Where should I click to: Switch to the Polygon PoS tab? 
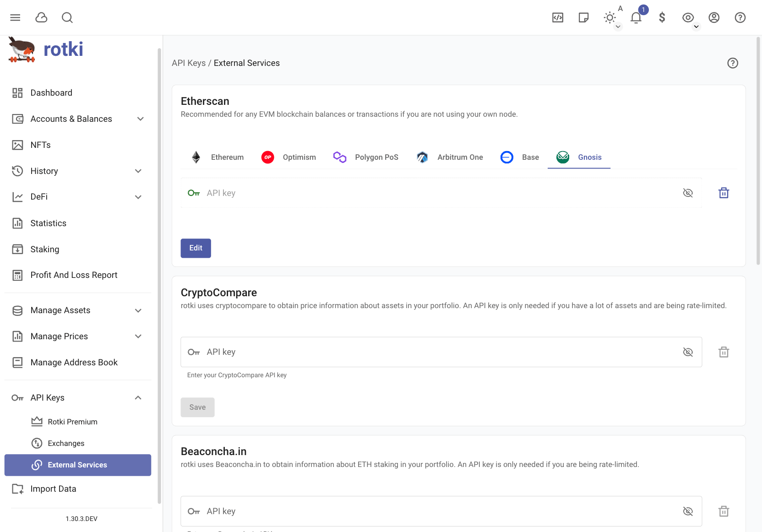pyautogui.click(x=366, y=157)
